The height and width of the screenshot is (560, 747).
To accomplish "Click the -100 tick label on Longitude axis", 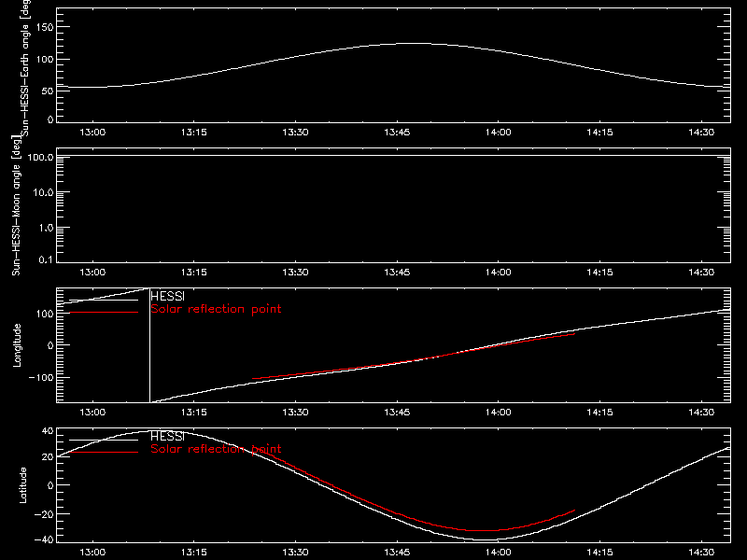I will pyautogui.click(x=41, y=377).
